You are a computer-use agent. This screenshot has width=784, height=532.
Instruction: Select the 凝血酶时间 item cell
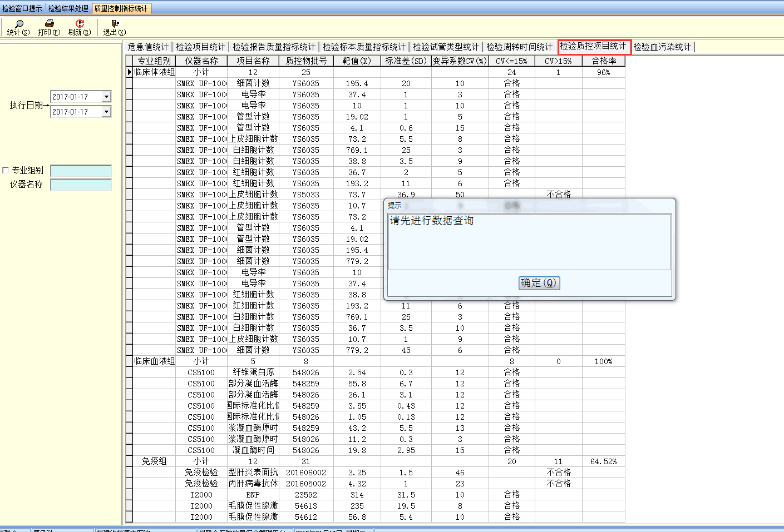click(253, 450)
